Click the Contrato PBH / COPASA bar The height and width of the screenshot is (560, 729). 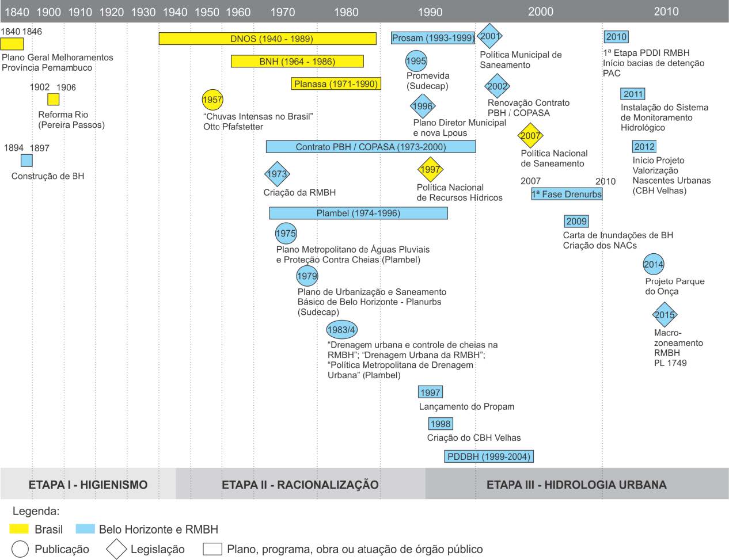point(371,147)
